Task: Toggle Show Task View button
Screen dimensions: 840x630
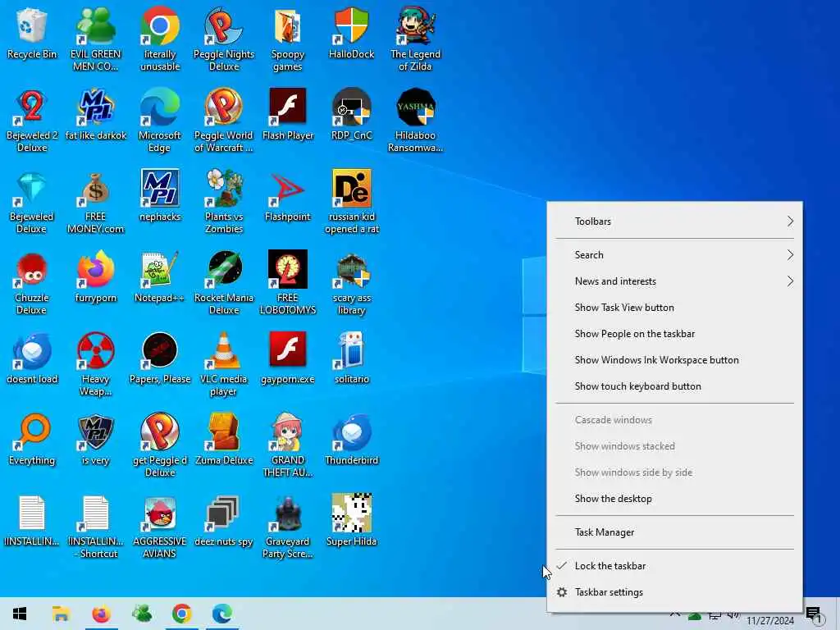Action: point(674,308)
